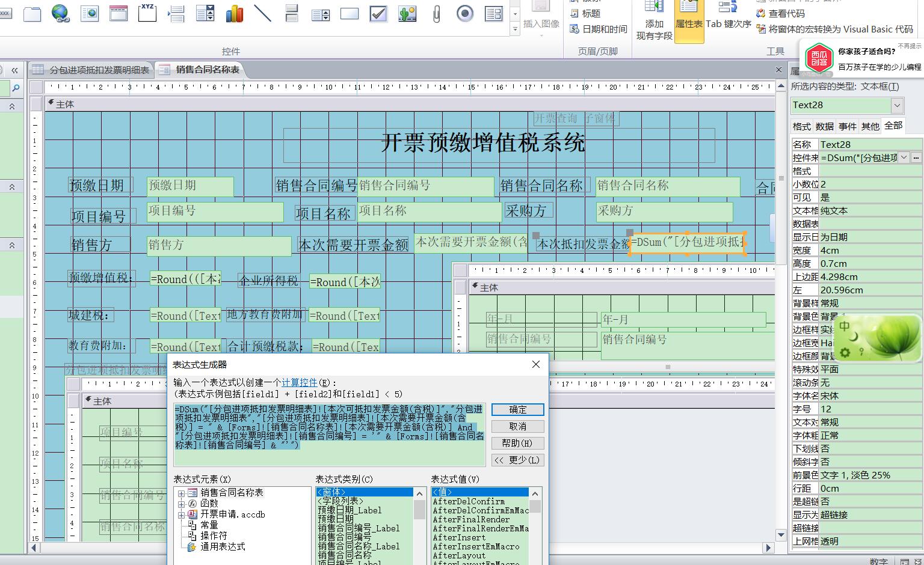Select the Attachment paperclip control
924x565 pixels.
[436, 13]
